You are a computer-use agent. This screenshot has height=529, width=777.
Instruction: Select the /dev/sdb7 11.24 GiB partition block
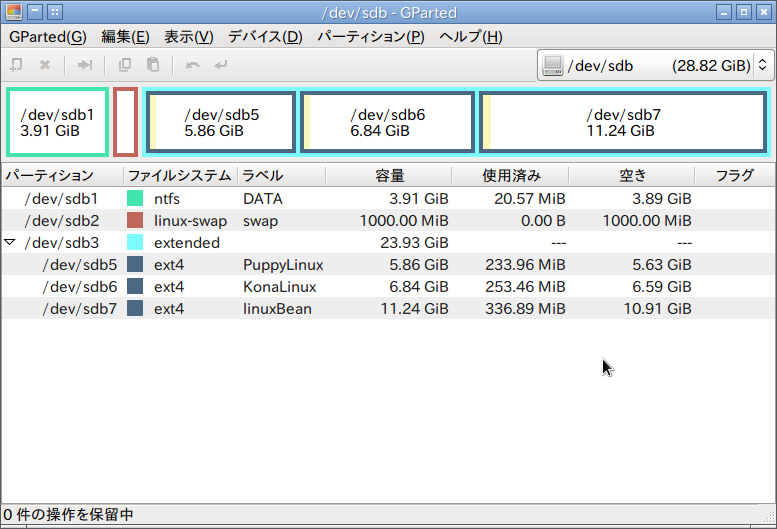coord(623,122)
